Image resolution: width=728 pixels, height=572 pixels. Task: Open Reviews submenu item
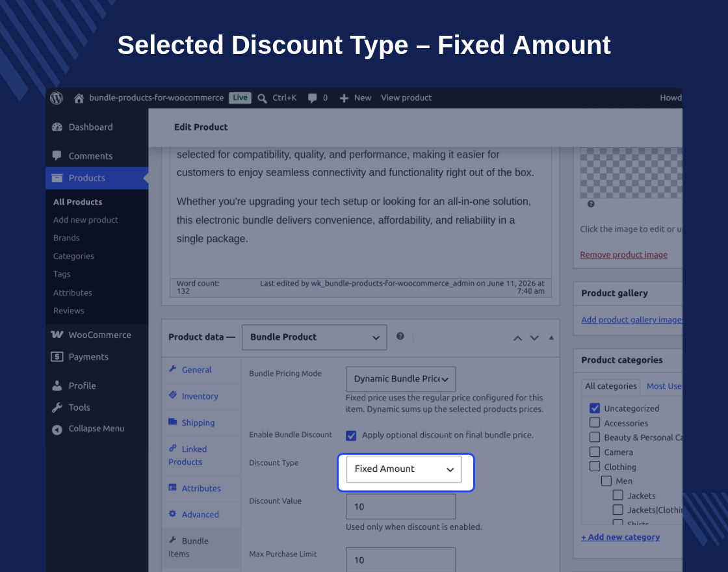click(x=69, y=311)
